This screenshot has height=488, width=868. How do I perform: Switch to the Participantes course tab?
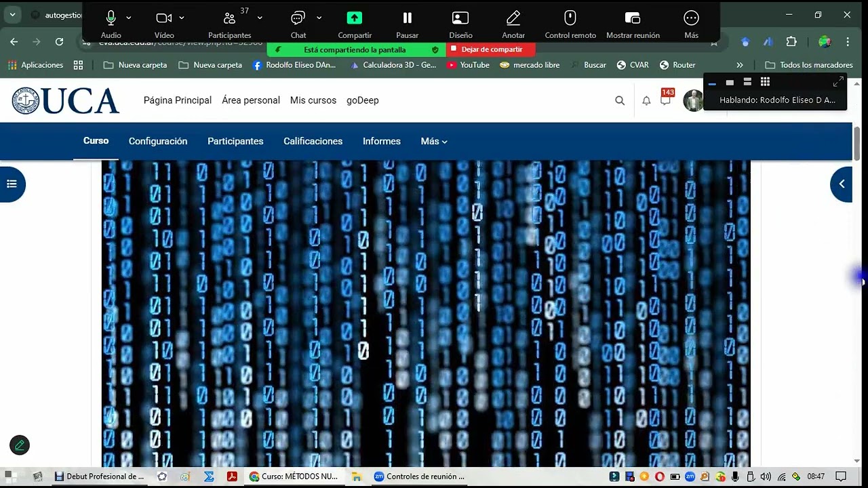click(x=235, y=141)
